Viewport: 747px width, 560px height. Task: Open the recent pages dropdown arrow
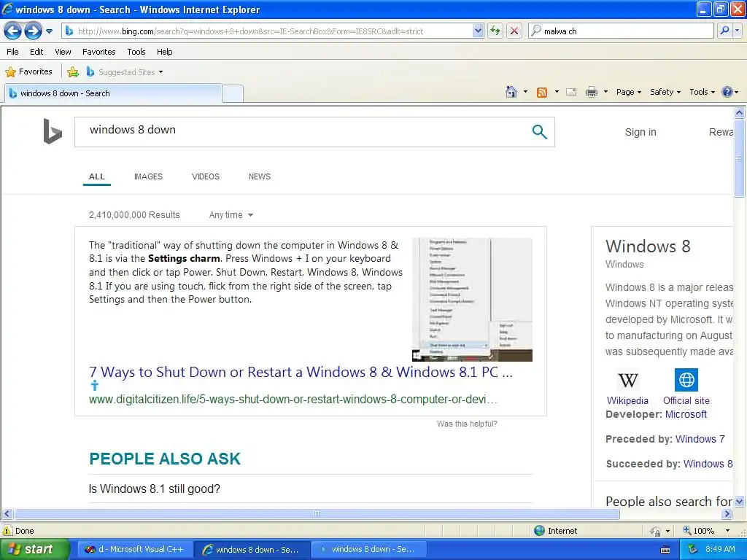click(49, 31)
